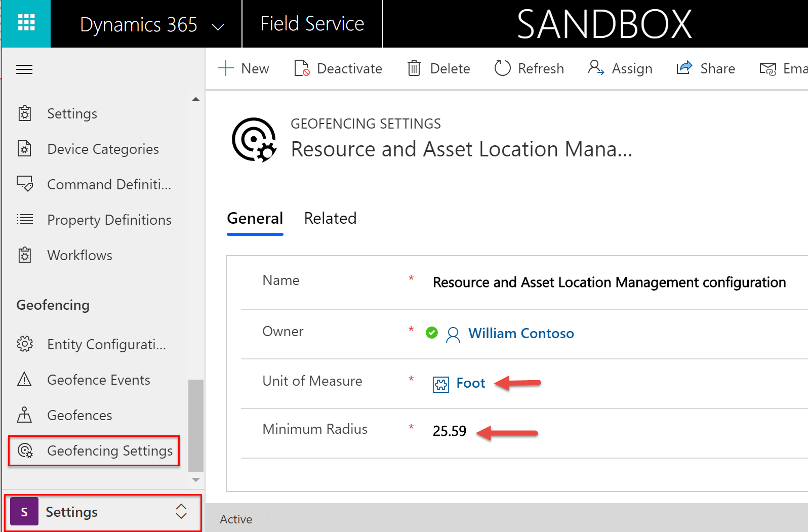
Task: Switch to the Related tab
Action: [x=330, y=218]
